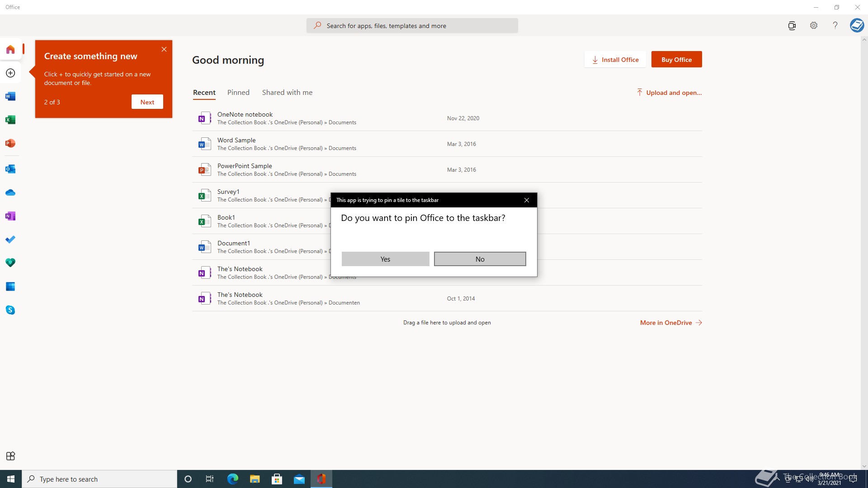The height and width of the screenshot is (488, 868).
Task: Click the Book1 Excel file icon
Action: 204,221
